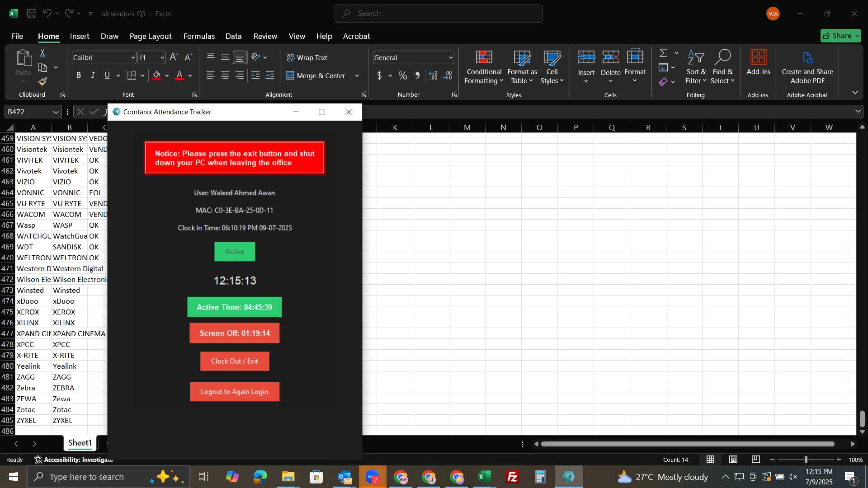This screenshot has width=868, height=488.
Task: Click the AutoSum sigma icon
Action: pos(663,53)
